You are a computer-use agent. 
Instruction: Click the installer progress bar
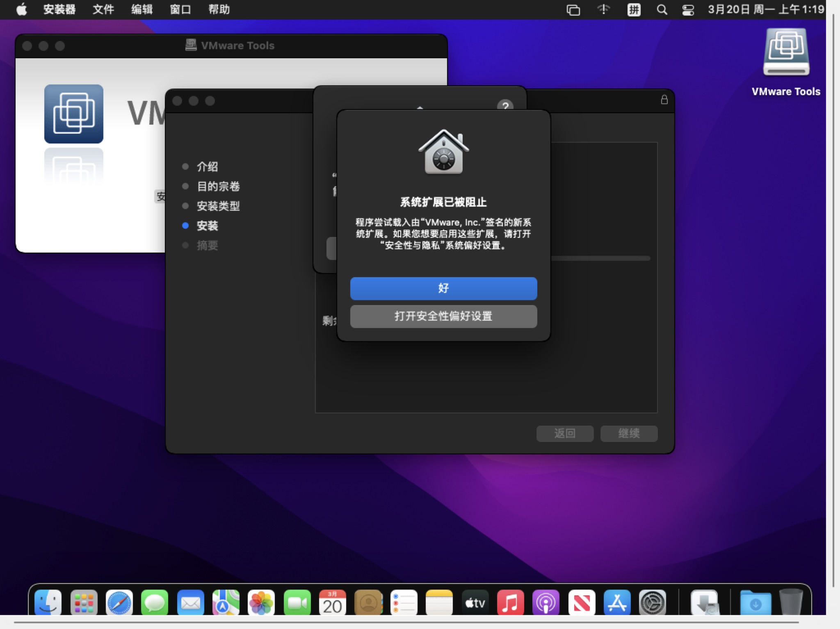(601, 258)
